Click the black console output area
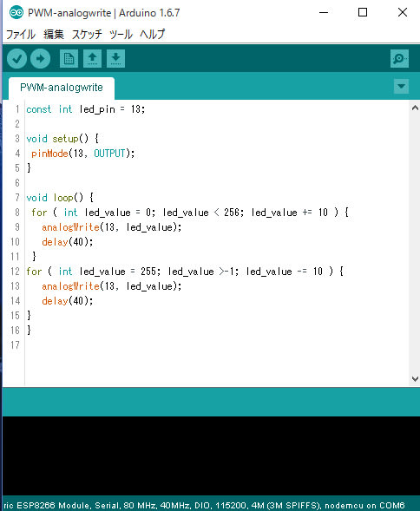This screenshot has height=511, width=420. coord(211,456)
